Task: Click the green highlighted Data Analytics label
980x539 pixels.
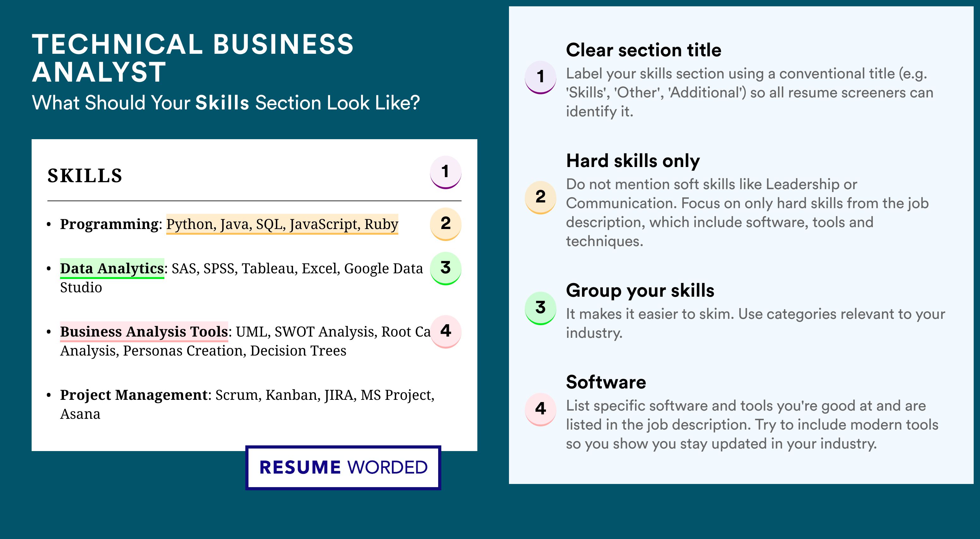Action: pos(112,268)
